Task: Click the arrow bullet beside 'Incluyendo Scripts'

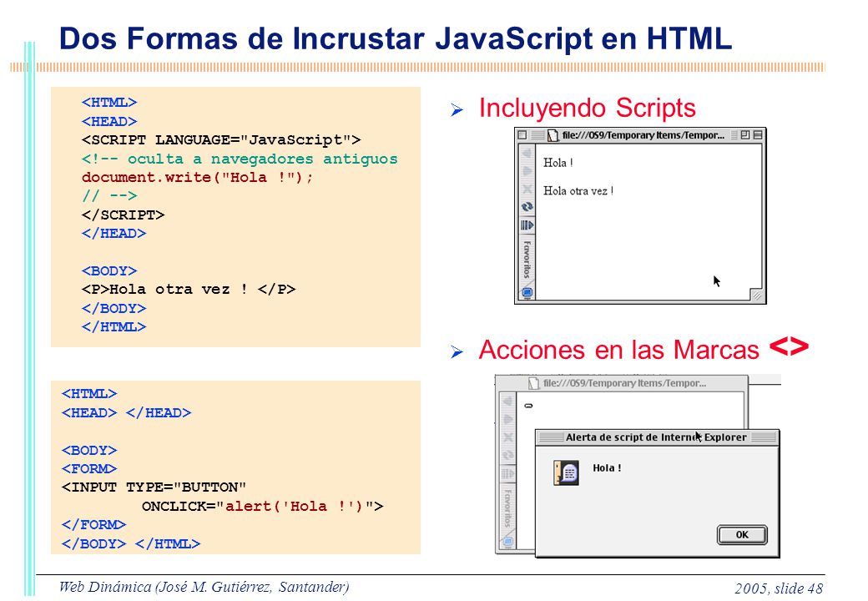Action: [457, 109]
